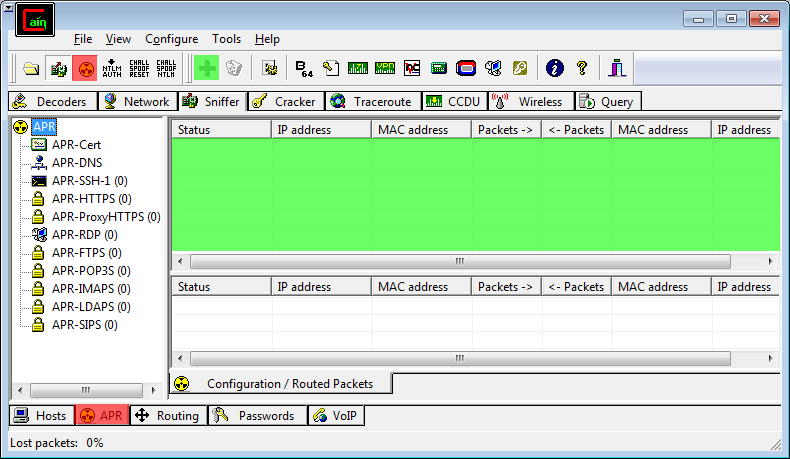This screenshot has height=459, width=790.
Task: Select the APR root tree node
Action: click(x=44, y=126)
